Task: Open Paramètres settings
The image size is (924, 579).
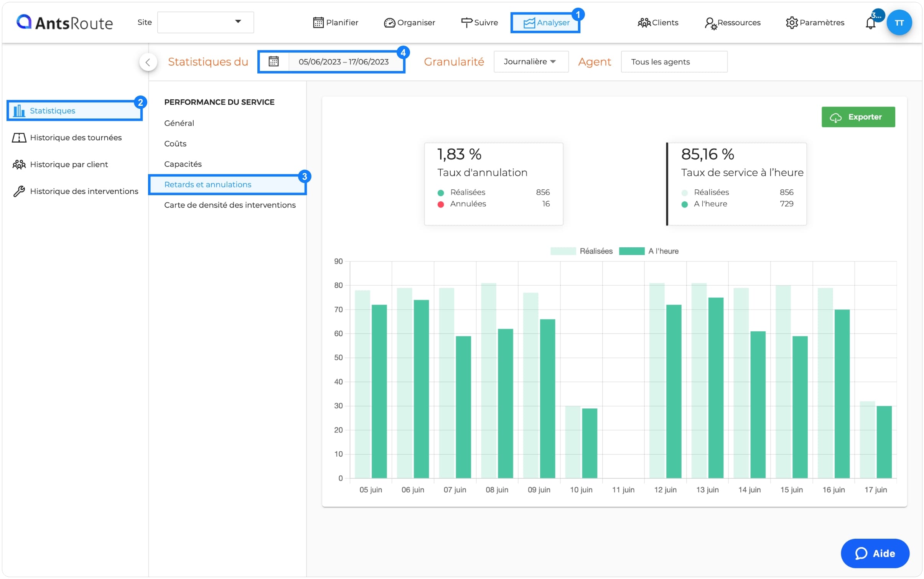Action: 815,23
